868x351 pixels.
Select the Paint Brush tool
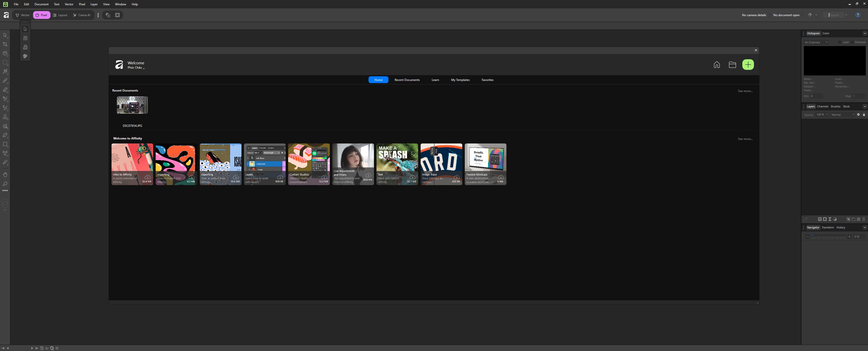5,80
